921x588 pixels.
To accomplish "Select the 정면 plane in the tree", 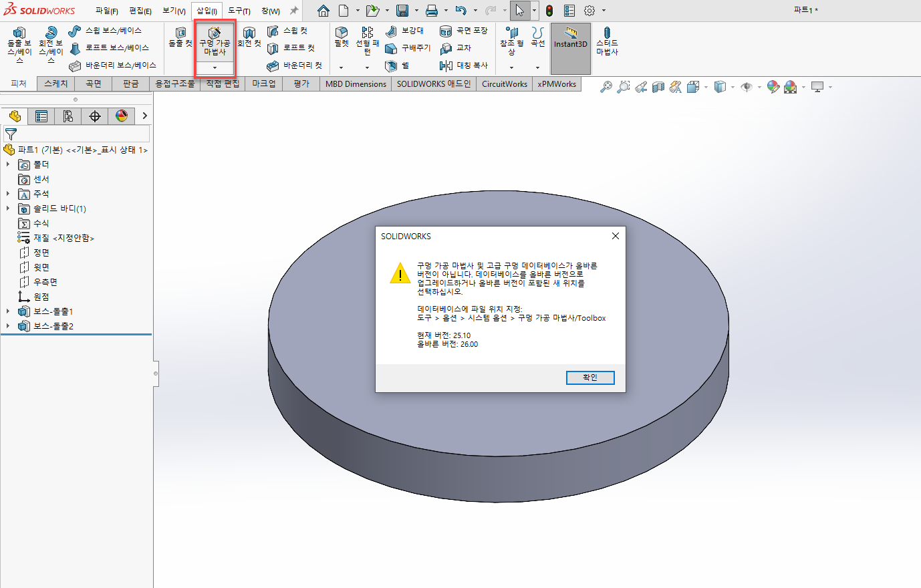I will (33, 253).
